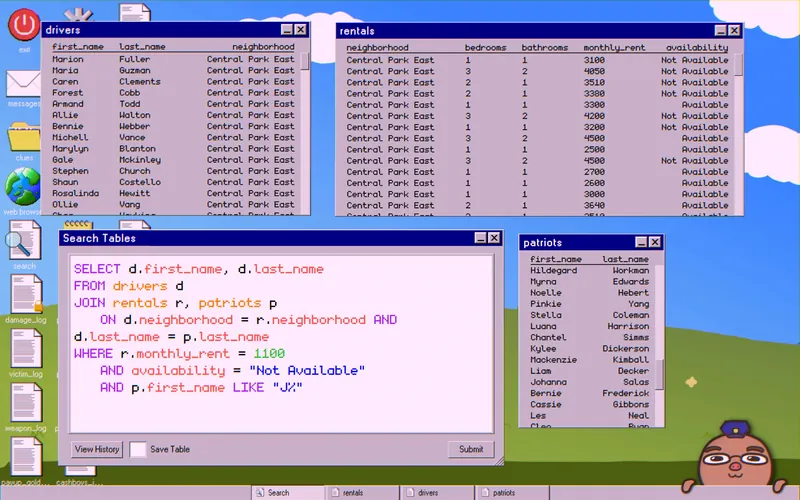This screenshot has height=500, width=800.
Task: Click the red power exit icon
Action: click(23, 25)
